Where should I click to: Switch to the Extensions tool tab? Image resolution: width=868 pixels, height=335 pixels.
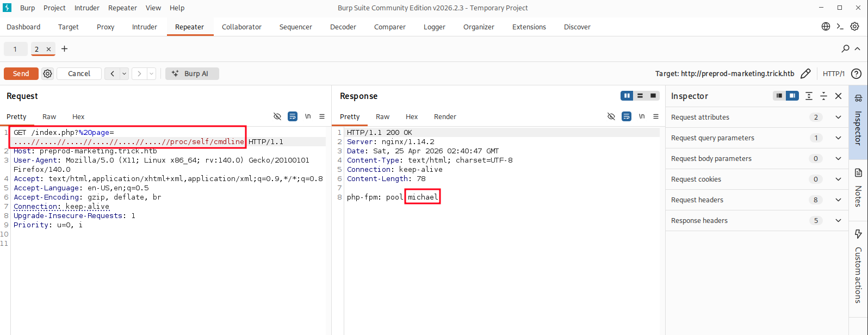click(x=529, y=27)
